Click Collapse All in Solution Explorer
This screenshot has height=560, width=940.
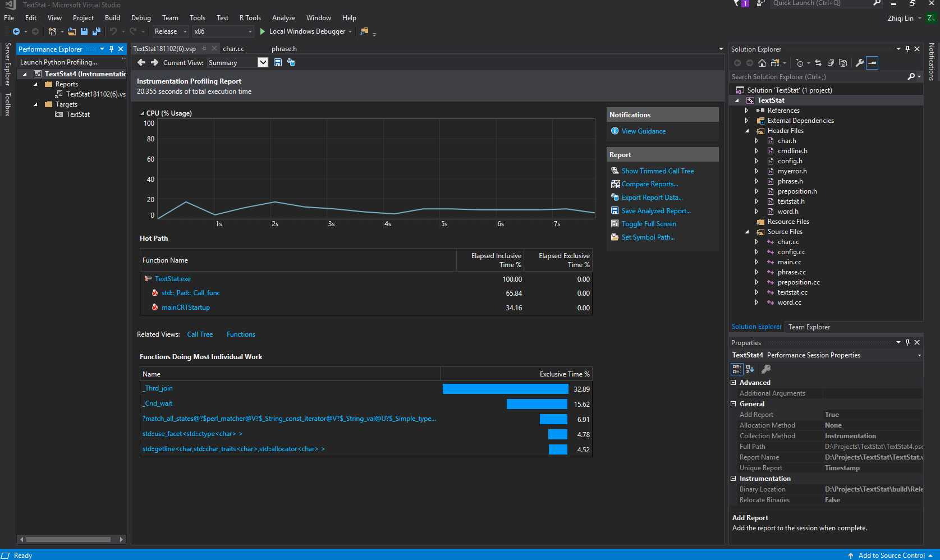pos(831,63)
